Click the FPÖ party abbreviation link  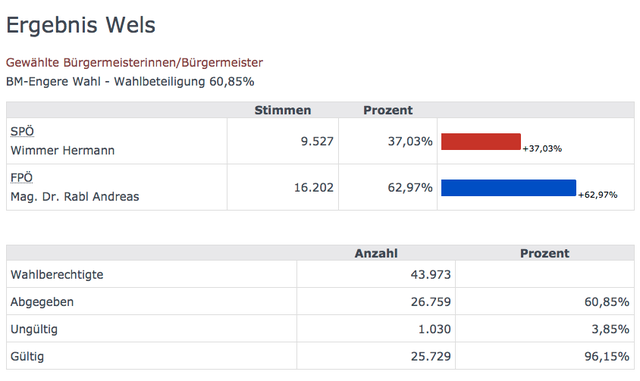click(21, 178)
